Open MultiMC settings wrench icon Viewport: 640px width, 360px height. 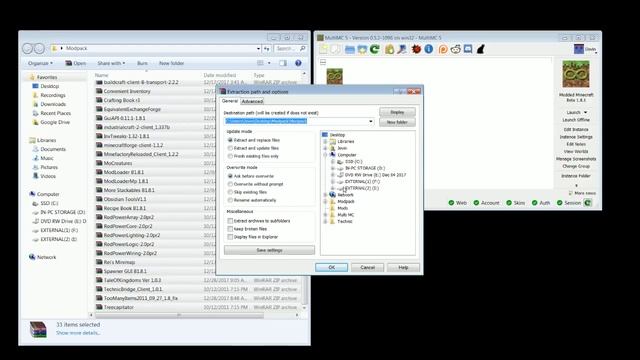coord(402,49)
